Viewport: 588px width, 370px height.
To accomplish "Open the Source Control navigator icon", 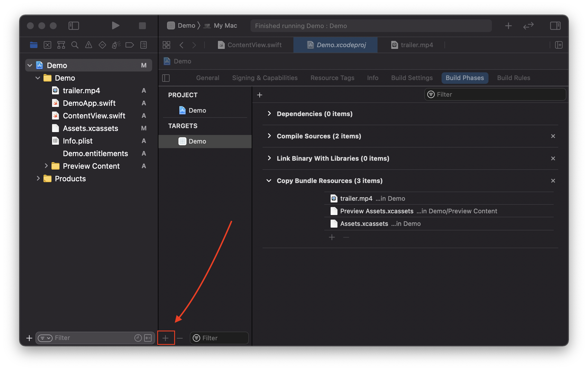I will click(47, 45).
